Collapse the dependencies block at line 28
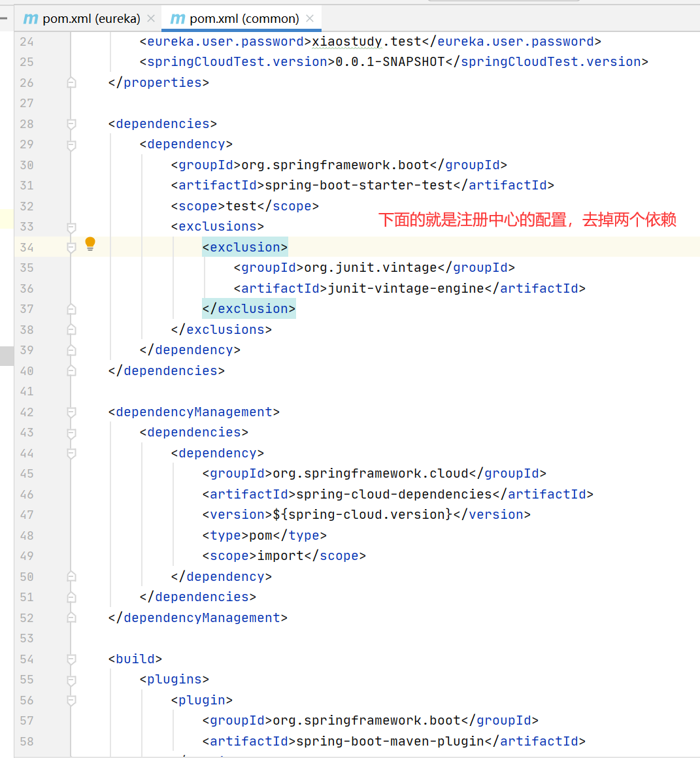The width and height of the screenshot is (700, 758). (71, 124)
